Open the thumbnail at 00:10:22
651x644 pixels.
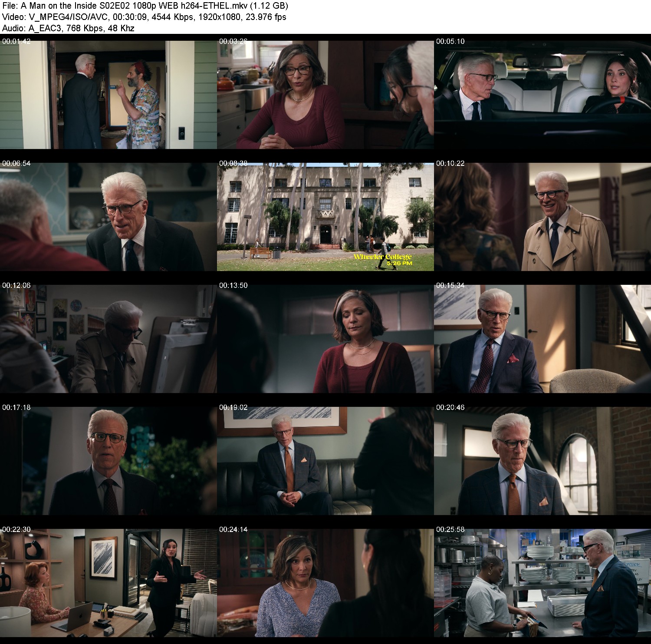tap(542, 217)
